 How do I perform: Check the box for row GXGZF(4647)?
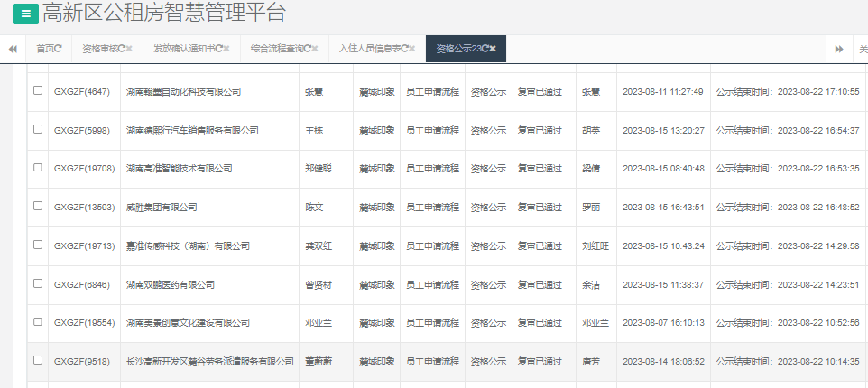tap(38, 90)
